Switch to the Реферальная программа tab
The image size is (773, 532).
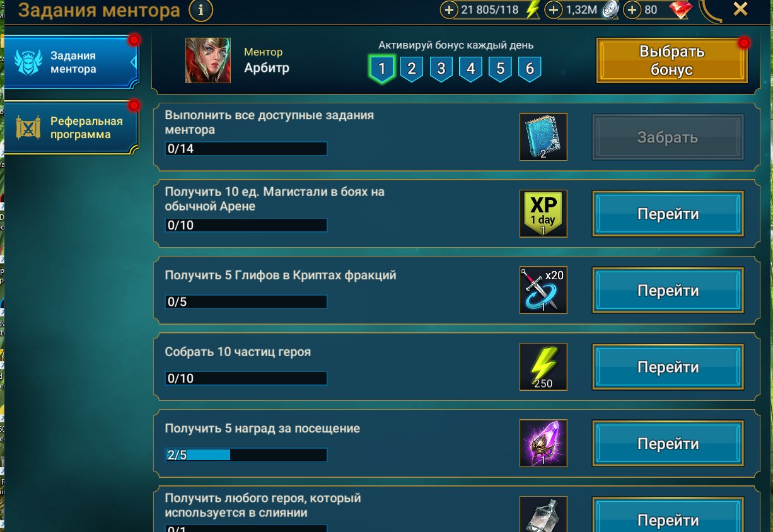click(71, 127)
